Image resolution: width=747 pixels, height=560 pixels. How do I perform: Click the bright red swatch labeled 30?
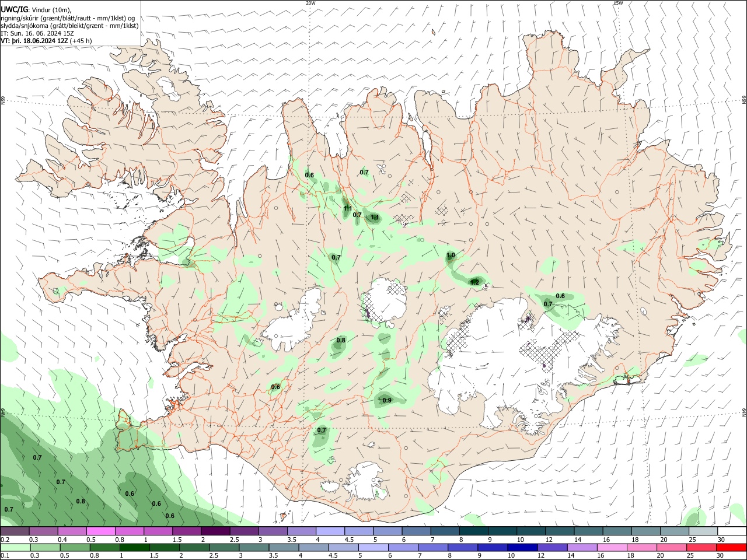pyautogui.click(x=732, y=547)
